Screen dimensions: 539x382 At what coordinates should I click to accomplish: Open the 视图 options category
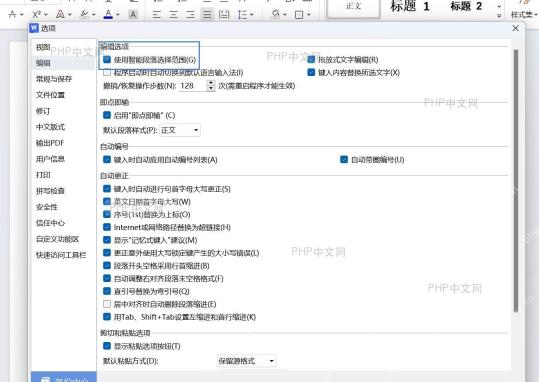pos(43,47)
